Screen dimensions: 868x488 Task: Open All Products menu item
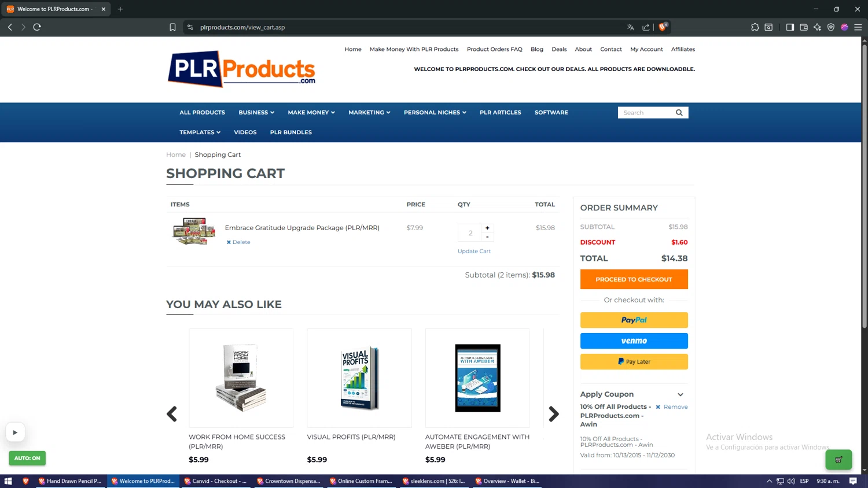click(202, 113)
